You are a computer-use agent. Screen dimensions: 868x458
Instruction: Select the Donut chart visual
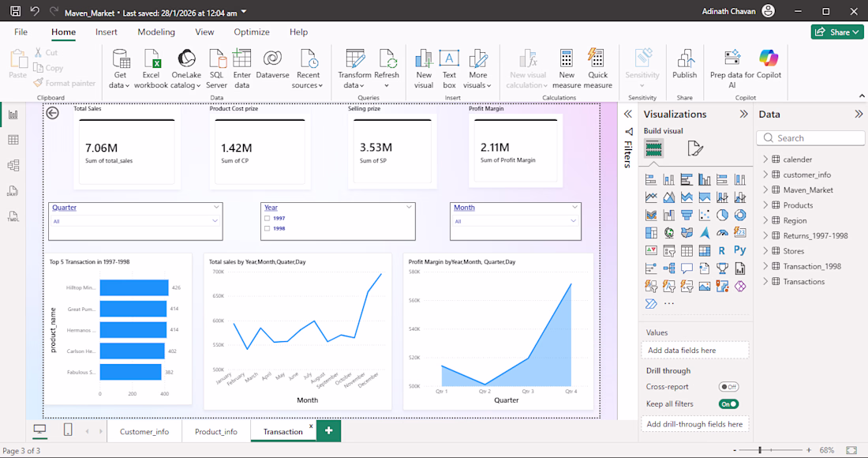pos(739,215)
